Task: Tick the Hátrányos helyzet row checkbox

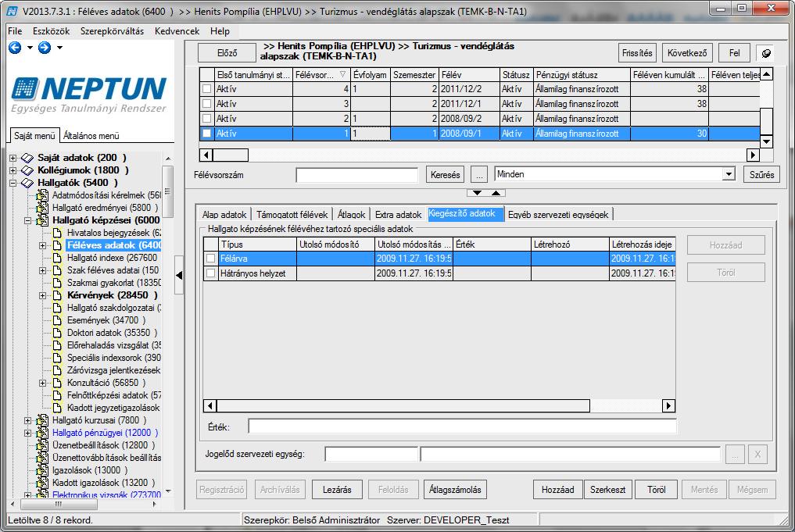Action: (210, 273)
